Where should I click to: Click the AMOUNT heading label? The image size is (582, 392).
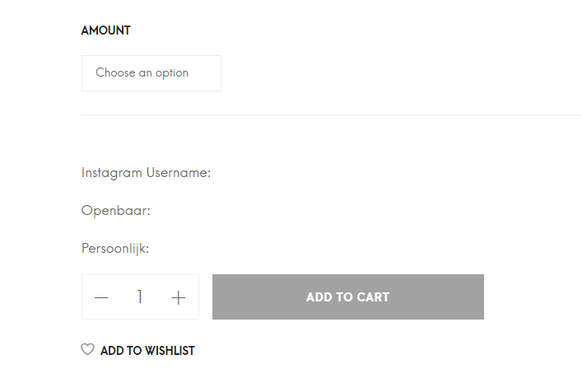click(x=106, y=30)
